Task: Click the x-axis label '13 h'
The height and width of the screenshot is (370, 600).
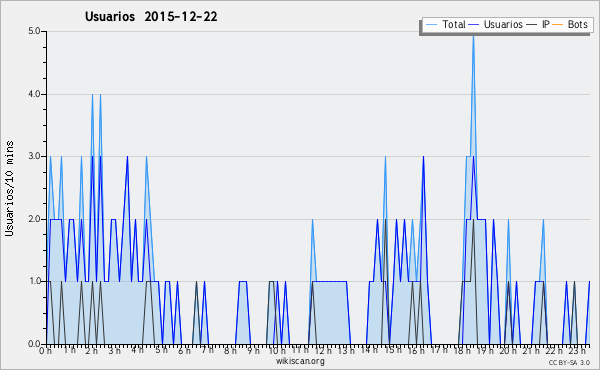Action: (x=346, y=351)
